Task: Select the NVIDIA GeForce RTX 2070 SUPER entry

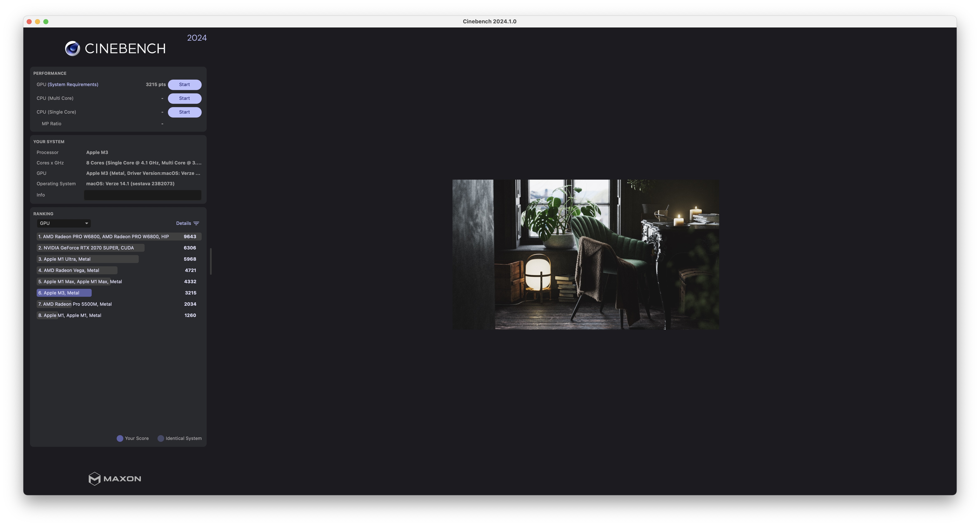Action: click(89, 248)
